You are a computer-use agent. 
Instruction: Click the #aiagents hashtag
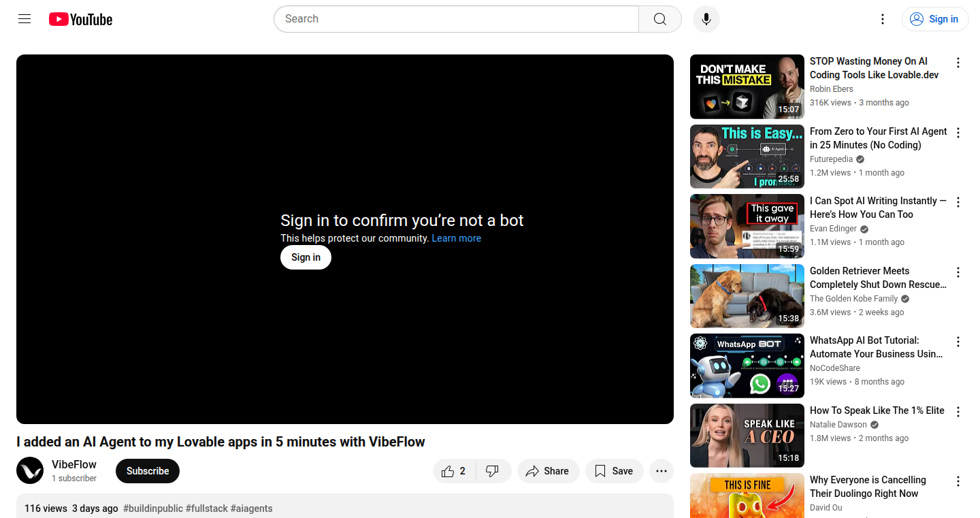(x=252, y=508)
